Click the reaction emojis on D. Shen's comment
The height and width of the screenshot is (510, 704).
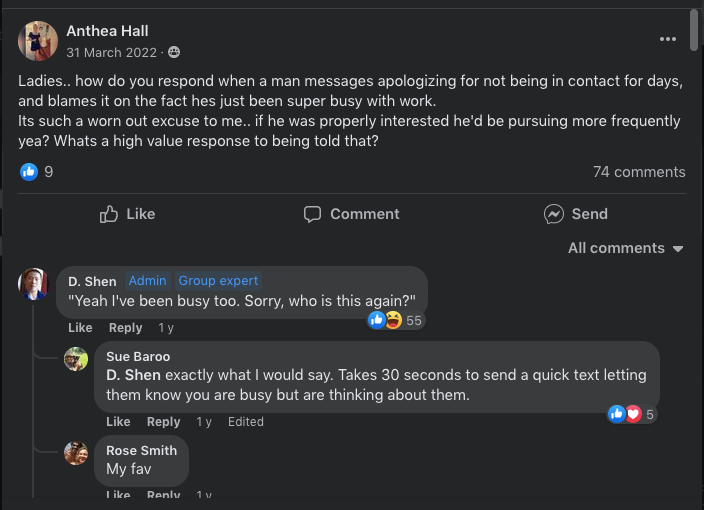385,320
